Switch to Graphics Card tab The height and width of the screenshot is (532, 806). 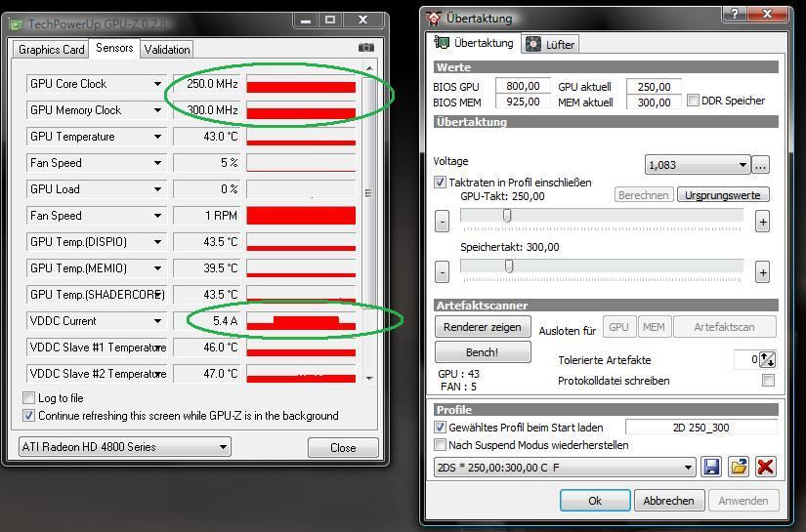(x=51, y=50)
